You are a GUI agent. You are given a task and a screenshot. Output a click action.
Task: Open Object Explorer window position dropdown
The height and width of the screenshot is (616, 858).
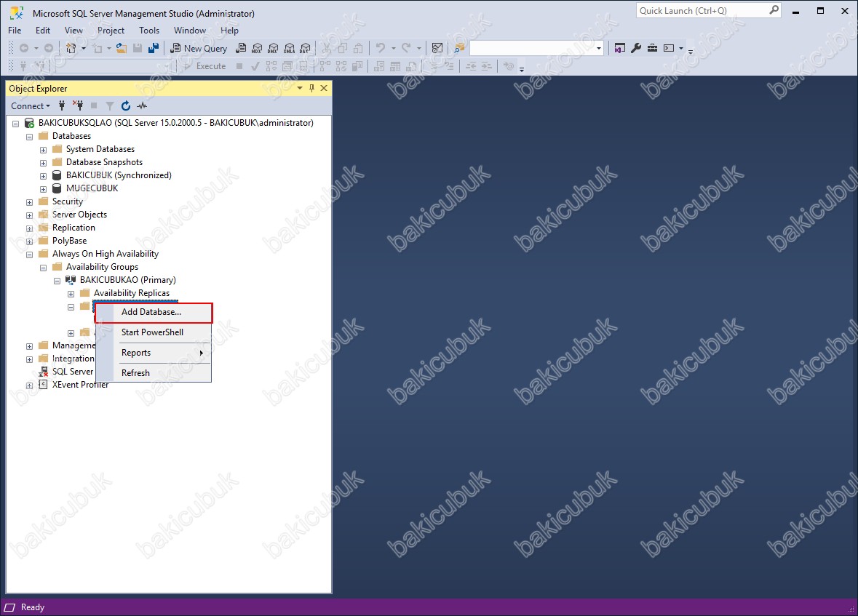coord(300,88)
